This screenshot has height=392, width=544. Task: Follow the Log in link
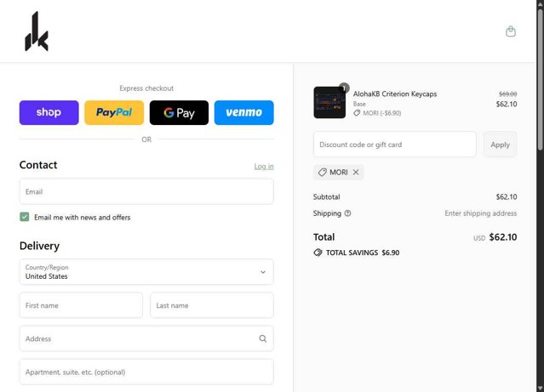coord(264,167)
